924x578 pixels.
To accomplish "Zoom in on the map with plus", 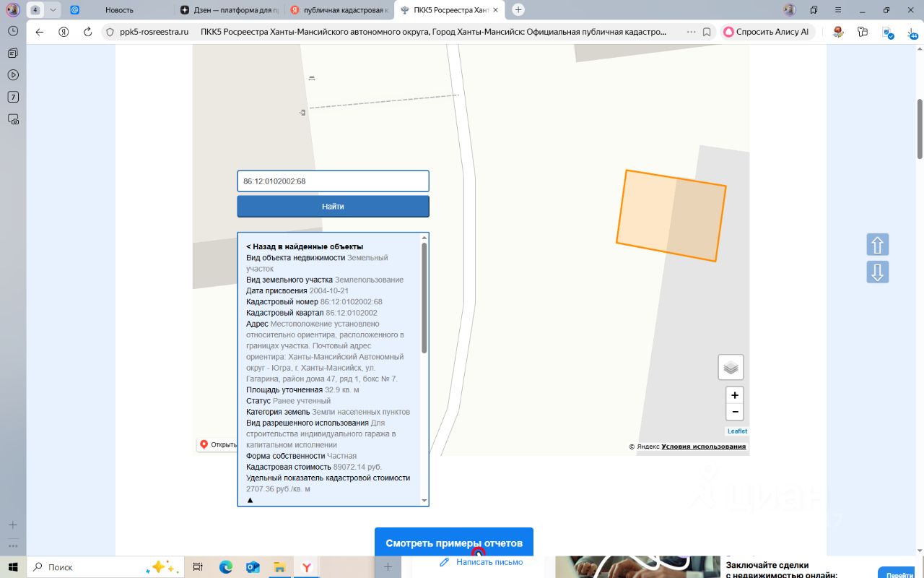I will 735,395.
